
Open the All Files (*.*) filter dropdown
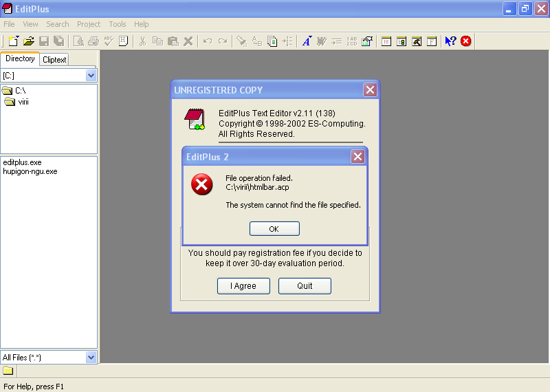click(91, 358)
